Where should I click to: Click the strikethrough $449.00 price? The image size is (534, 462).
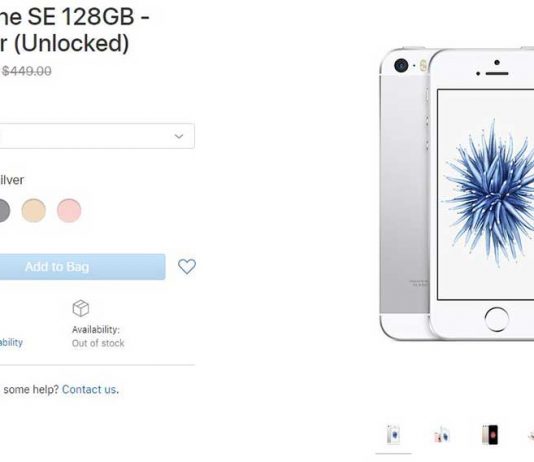tap(27, 71)
